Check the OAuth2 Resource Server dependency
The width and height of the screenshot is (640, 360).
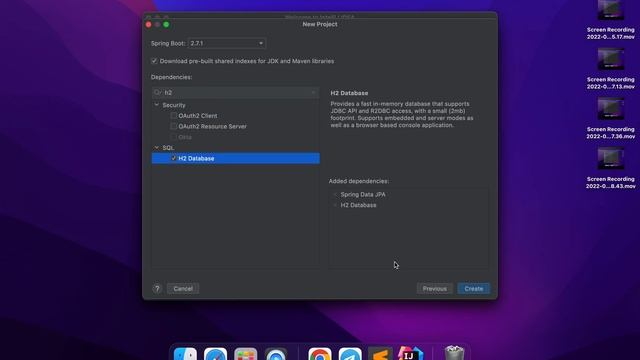point(174,126)
